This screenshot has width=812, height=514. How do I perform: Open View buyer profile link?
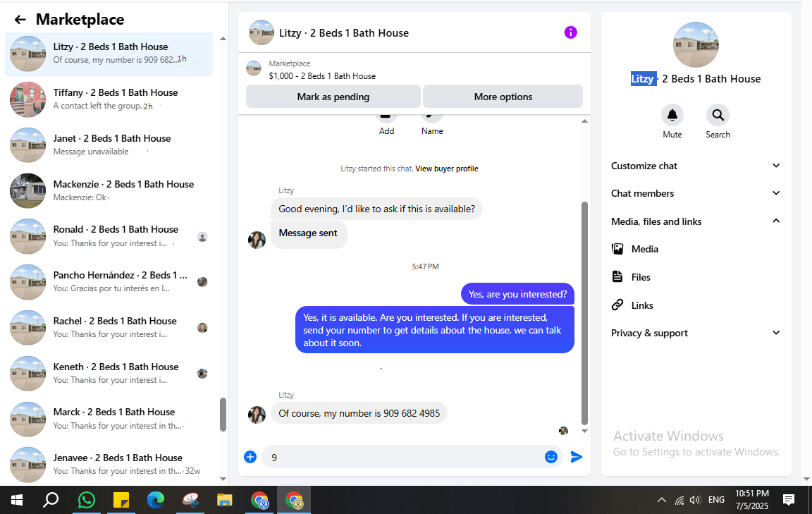tap(446, 169)
